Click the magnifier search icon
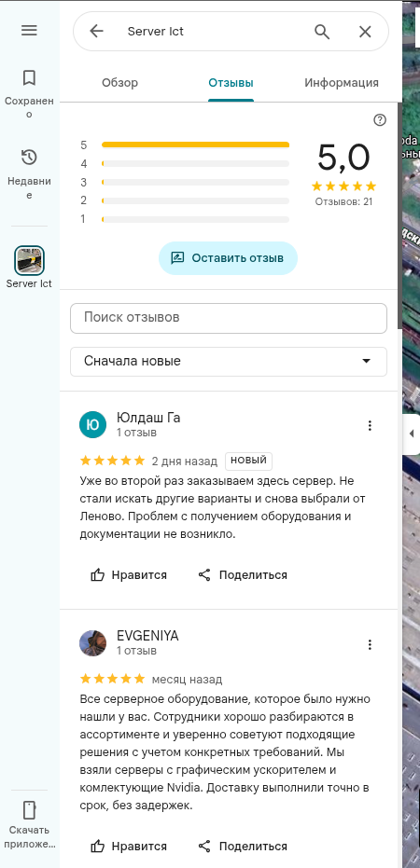 pyautogui.click(x=322, y=32)
